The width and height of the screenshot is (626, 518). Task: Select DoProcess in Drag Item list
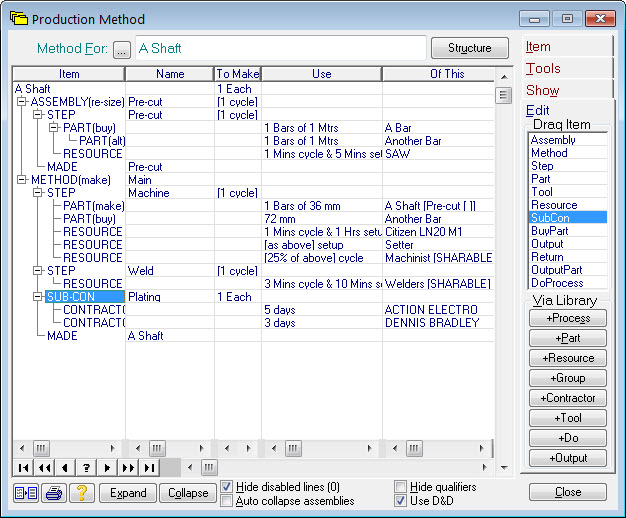[567, 283]
